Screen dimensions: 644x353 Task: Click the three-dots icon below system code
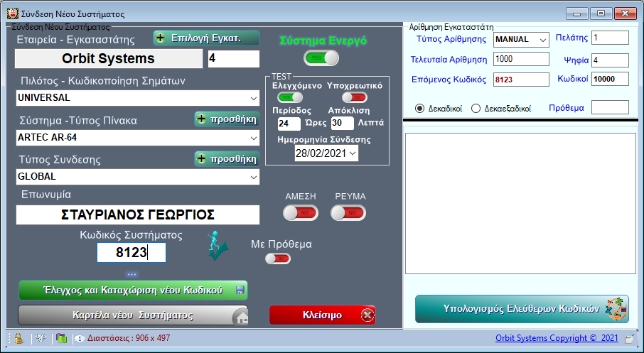(132, 274)
